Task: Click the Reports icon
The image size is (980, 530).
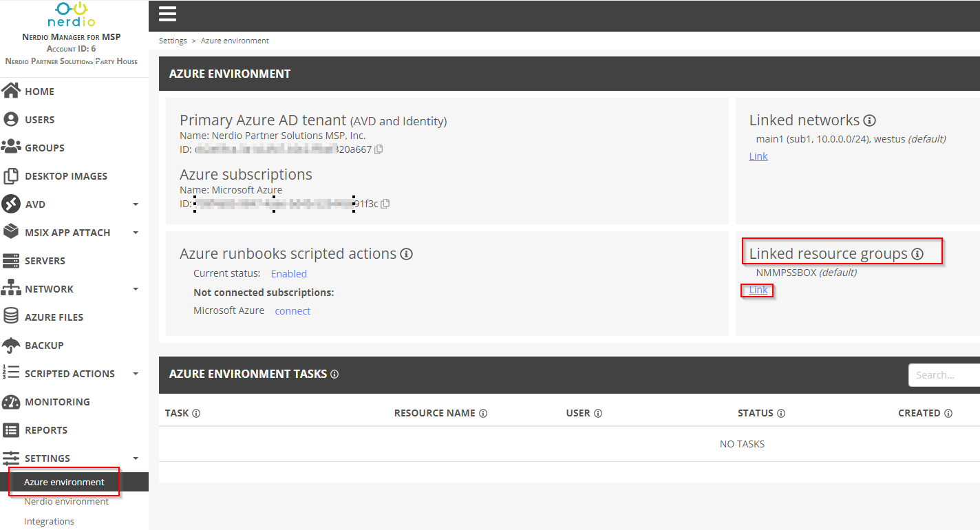Action: [x=11, y=430]
